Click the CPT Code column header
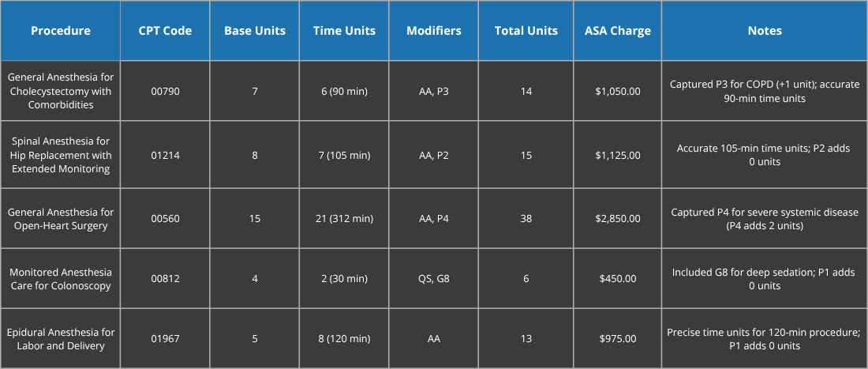 [166, 31]
